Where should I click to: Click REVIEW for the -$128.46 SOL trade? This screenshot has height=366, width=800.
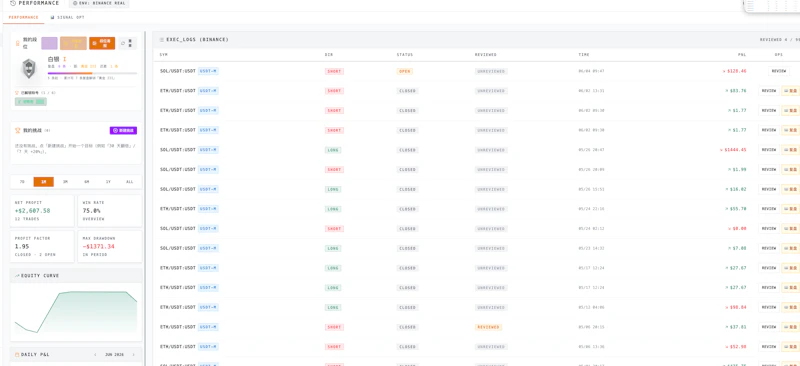click(779, 71)
